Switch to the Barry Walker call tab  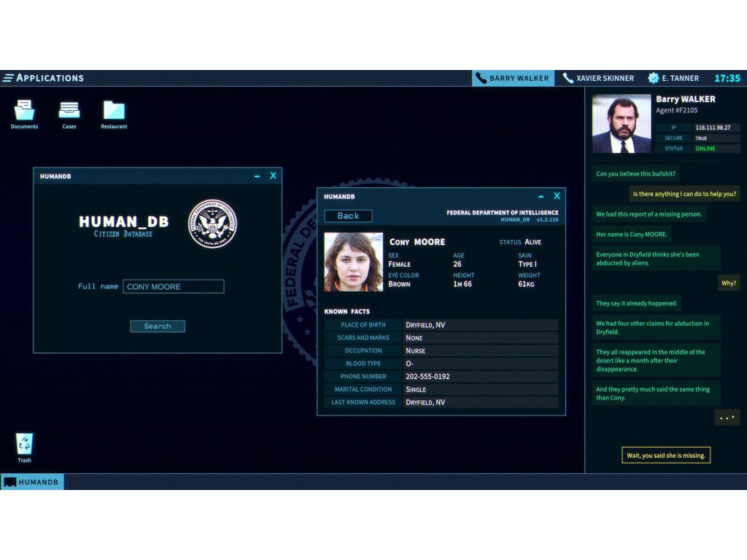[x=513, y=78]
